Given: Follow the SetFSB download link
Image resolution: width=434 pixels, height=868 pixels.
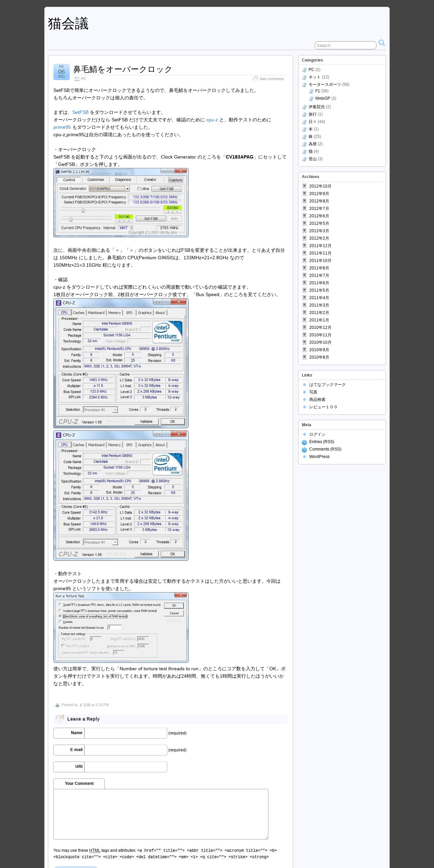Looking at the screenshot, I should (80, 112).
